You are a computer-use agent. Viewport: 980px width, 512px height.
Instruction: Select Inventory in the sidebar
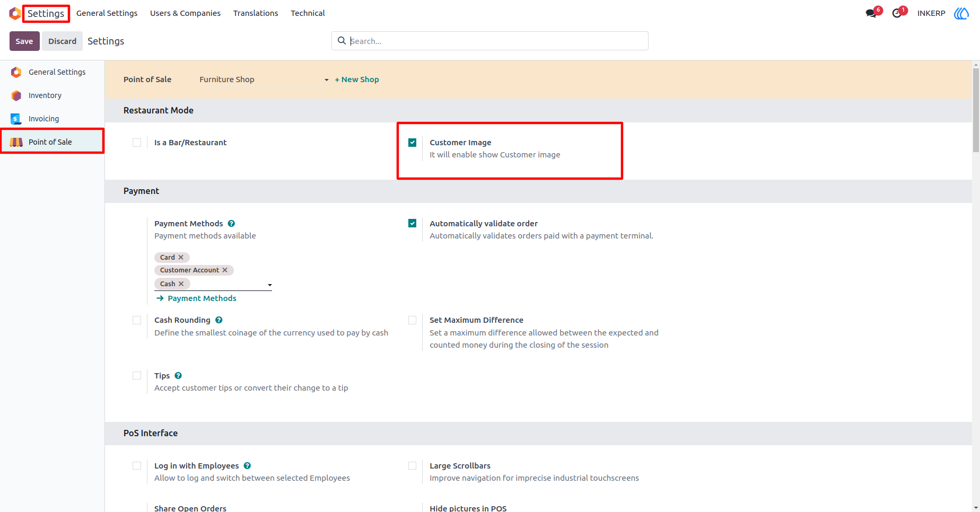click(52, 95)
